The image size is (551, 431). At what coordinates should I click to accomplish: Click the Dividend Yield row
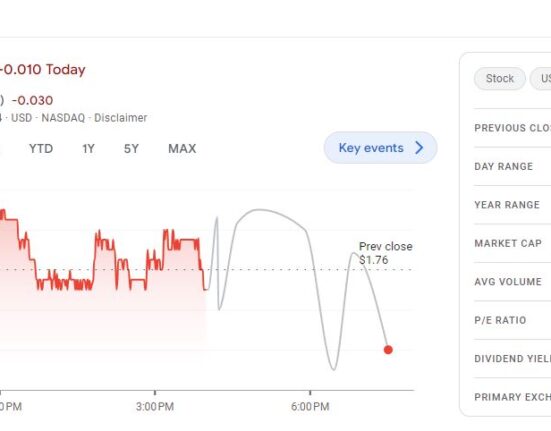pyautogui.click(x=512, y=359)
